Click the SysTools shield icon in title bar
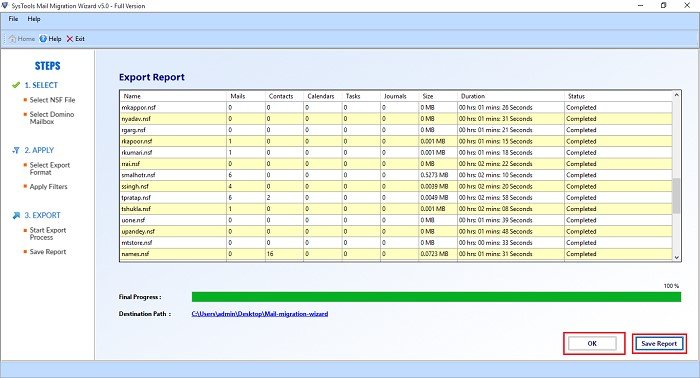The width and height of the screenshot is (700, 378). click(5, 5)
